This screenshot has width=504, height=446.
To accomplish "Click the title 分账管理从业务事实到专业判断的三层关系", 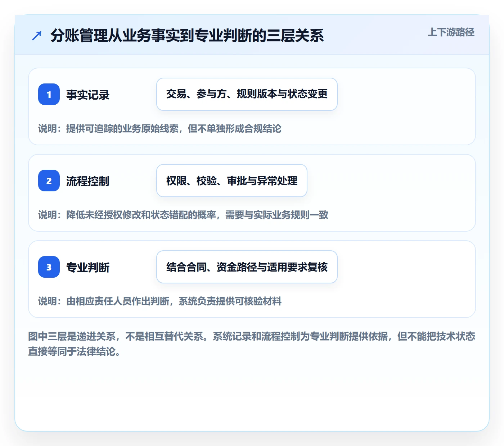I will pyautogui.click(x=187, y=35).
